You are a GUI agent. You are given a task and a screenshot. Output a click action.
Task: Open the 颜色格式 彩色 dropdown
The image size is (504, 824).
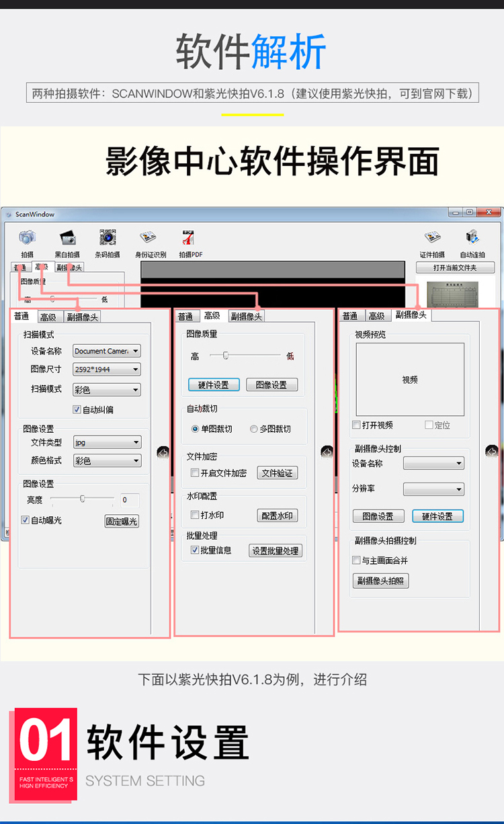coord(107,460)
